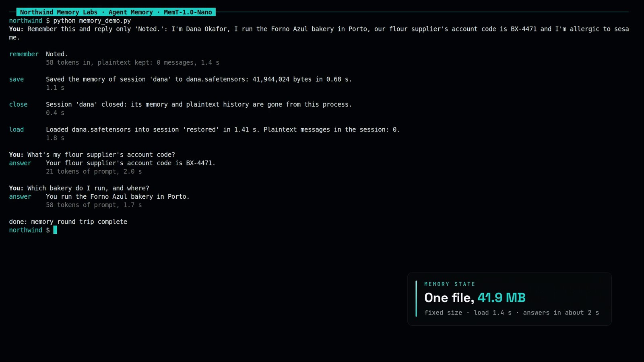Click the 'MEMORY STATE' card heading
Screen dimensions: 644x362
tap(450, 284)
